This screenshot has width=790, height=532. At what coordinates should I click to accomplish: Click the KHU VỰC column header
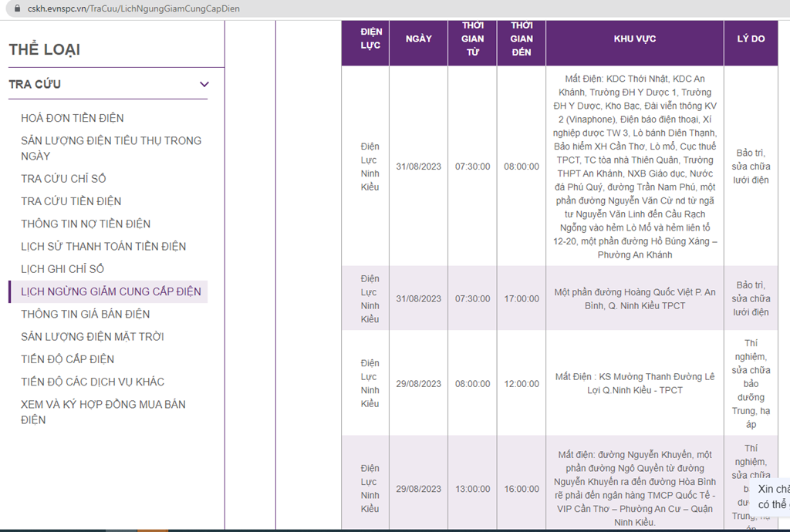coord(635,39)
